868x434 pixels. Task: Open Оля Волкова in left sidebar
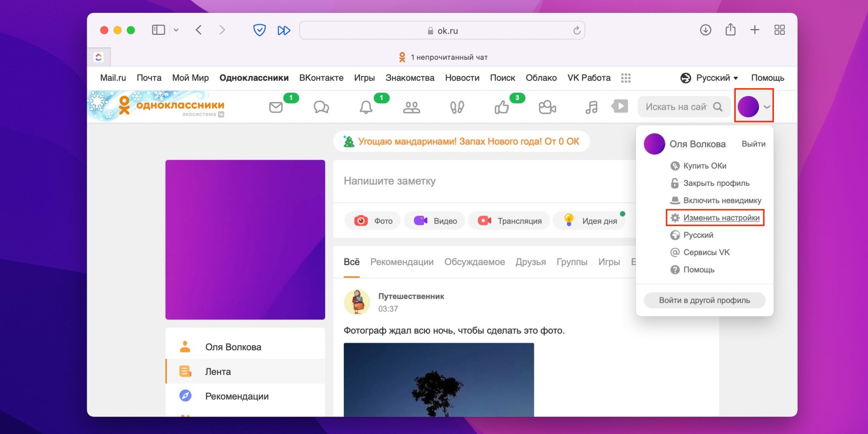pyautogui.click(x=245, y=347)
